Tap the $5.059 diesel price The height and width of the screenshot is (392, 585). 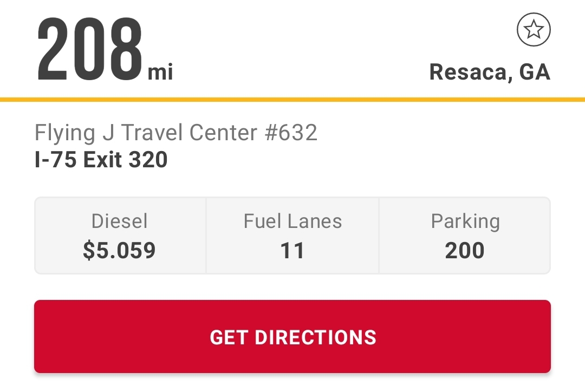point(119,250)
